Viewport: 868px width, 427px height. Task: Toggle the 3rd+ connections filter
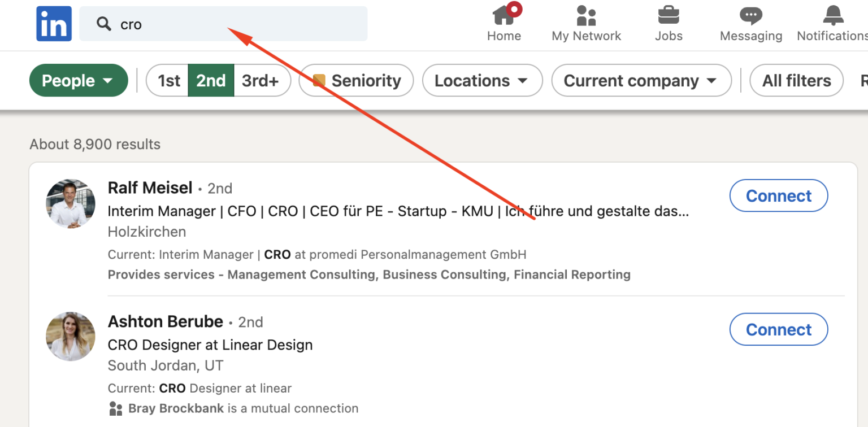[261, 80]
